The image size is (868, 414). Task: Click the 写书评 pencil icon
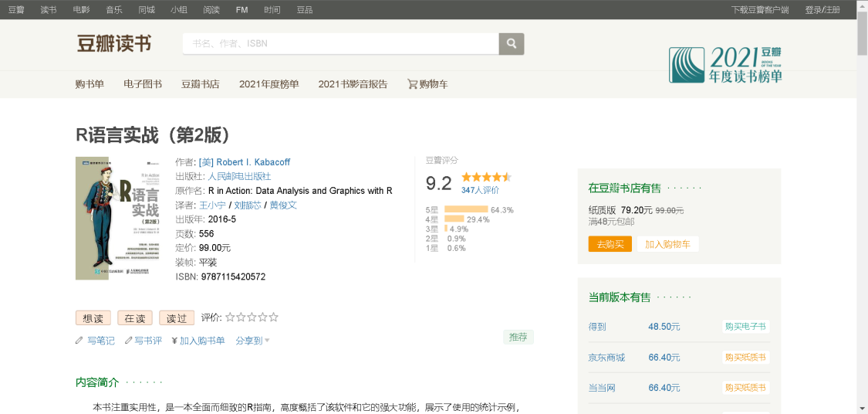[x=128, y=341]
